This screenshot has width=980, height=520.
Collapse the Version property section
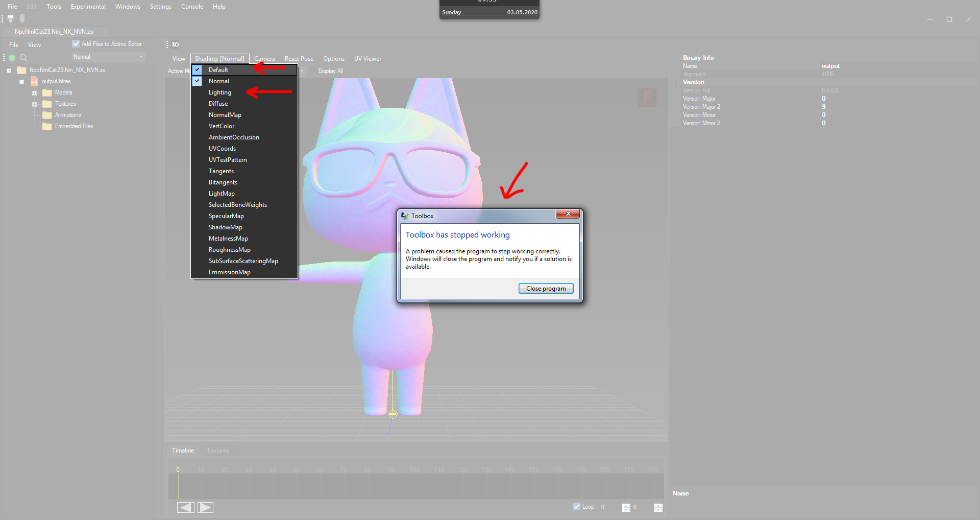[x=677, y=82]
